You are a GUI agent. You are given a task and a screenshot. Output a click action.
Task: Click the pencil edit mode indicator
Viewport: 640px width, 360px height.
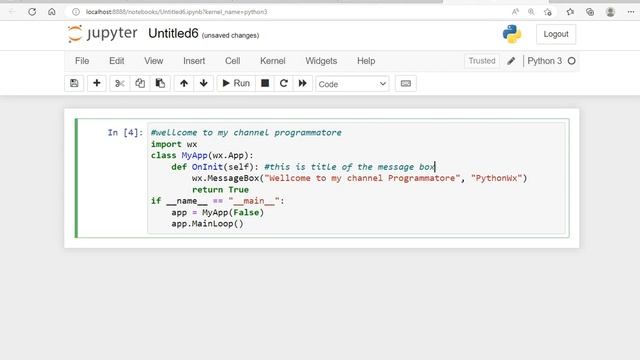[511, 61]
